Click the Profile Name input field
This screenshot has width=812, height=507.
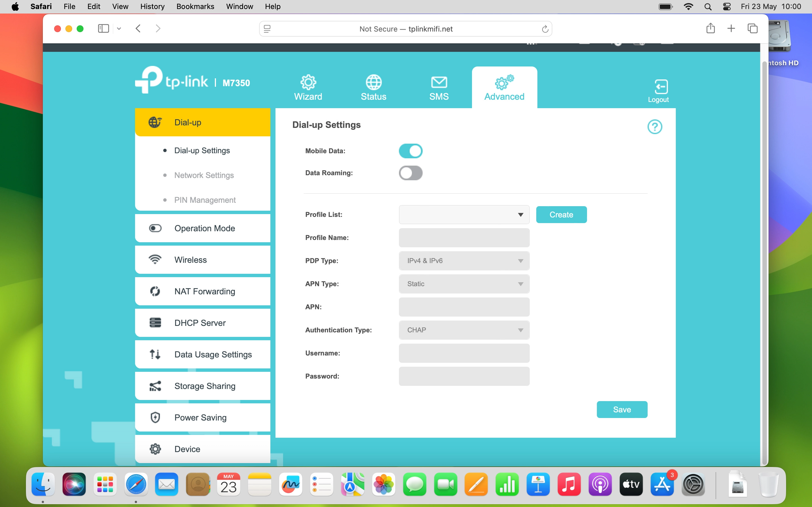click(x=464, y=238)
